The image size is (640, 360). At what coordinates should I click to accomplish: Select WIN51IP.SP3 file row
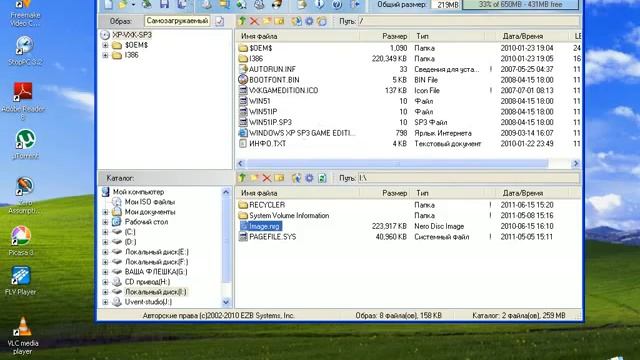pyautogui.click(x=270, y=122)
